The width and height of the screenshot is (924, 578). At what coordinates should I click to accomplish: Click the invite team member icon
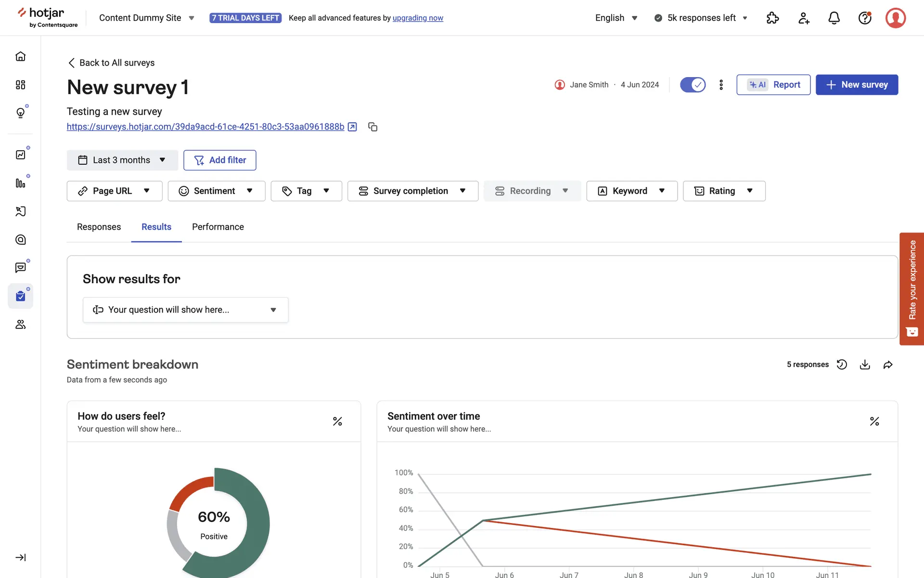[x=804, y=18]
